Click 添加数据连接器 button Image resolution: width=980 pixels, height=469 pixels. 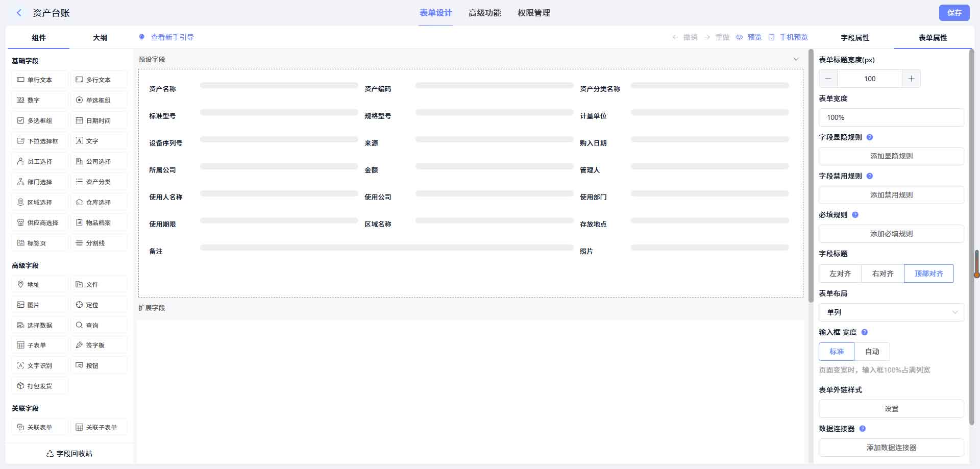[891, 448]
